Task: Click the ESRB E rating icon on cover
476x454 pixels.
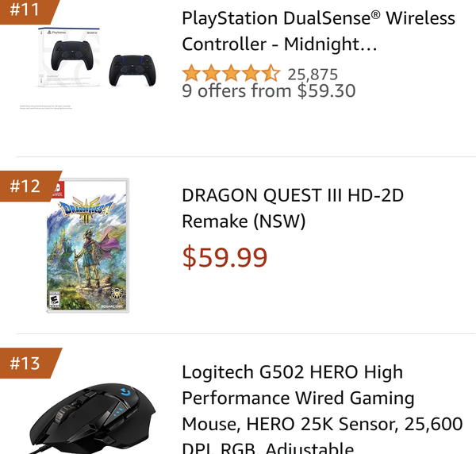Action: 55,300
